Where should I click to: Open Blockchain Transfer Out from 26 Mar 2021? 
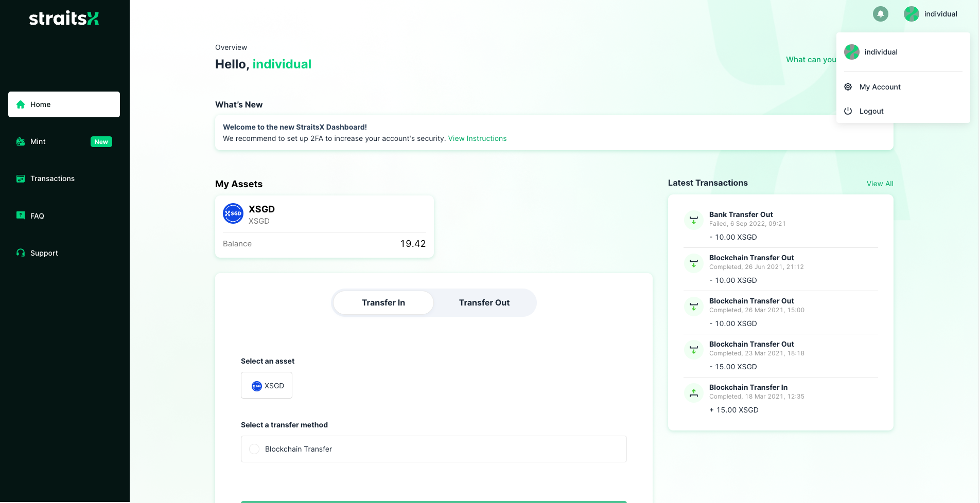coord(781,312)
